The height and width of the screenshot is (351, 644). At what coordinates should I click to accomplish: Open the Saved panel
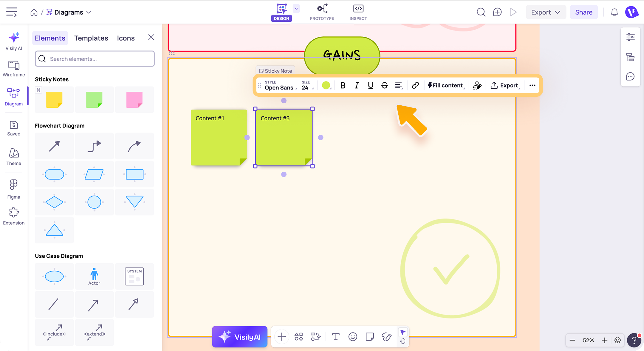click(x=14, y=128)
